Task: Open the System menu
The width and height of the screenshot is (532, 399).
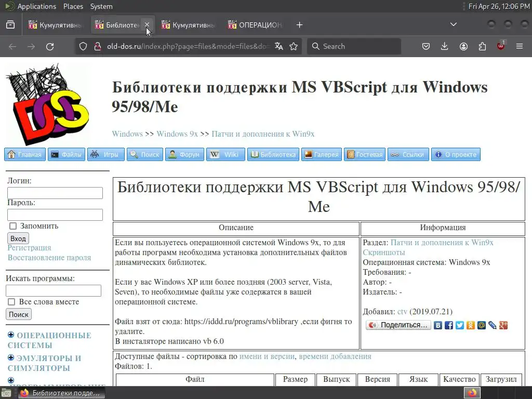Action: 101,6
